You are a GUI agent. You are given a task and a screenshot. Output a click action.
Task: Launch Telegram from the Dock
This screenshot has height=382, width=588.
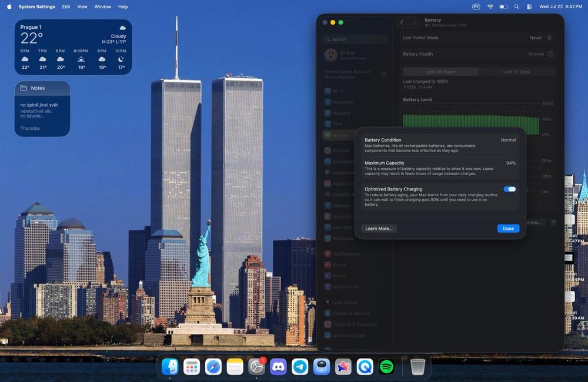[x=300, y=367]
